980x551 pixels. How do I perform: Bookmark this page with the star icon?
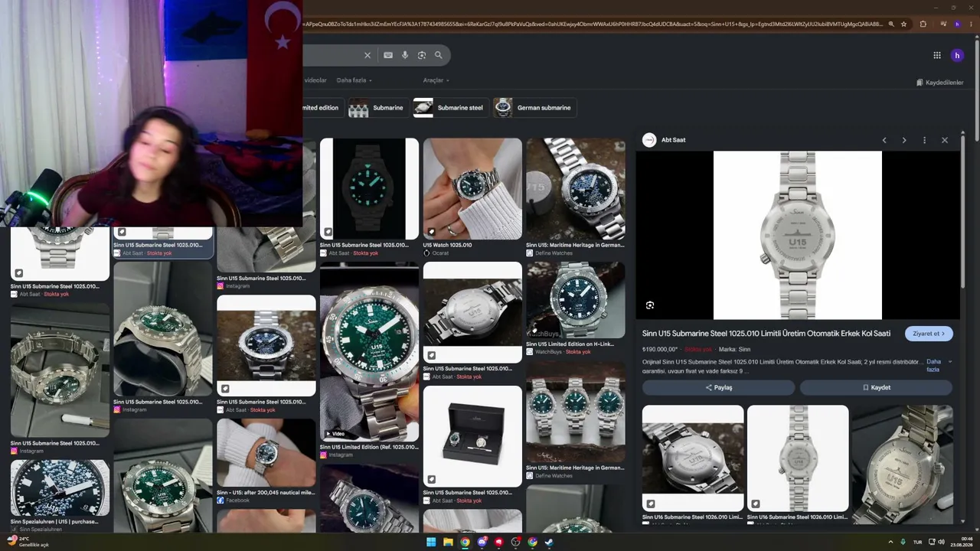click(904, 24)
